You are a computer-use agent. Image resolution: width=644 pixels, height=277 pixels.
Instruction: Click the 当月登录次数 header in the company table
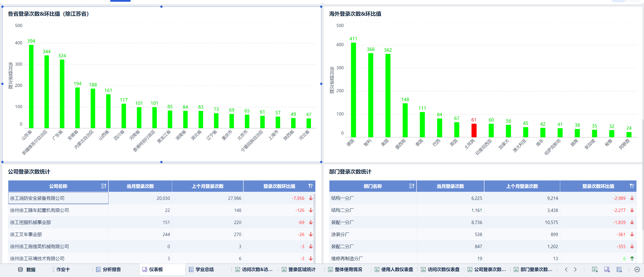click(140, 186)
